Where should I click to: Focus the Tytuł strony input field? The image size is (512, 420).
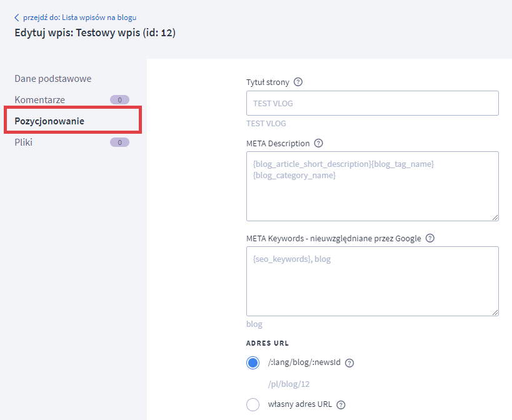coord(372,103)
